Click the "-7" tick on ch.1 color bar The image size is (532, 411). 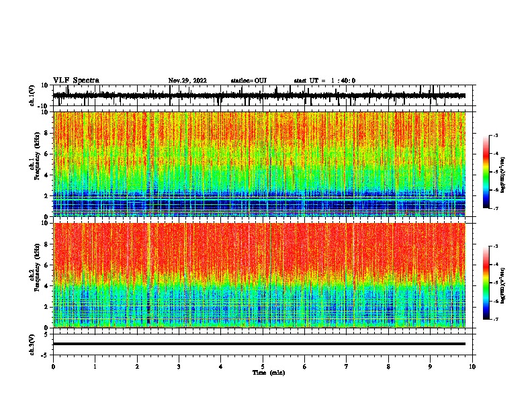click(x=496, y=208)
